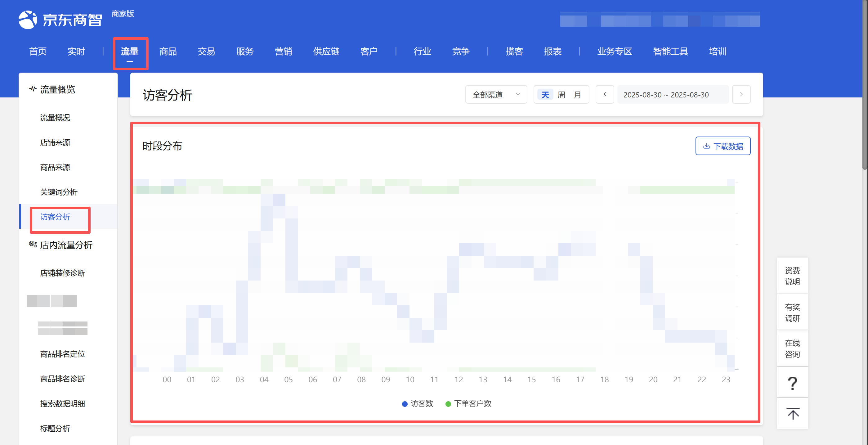Open the 行业 nav tab
Image resolution: width=868 pixels, height=445 pixels.
click(x=423, y=52)
